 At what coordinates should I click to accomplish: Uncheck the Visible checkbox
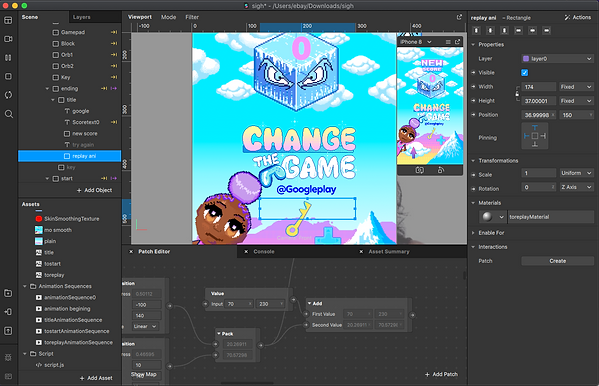coord(525,73)
